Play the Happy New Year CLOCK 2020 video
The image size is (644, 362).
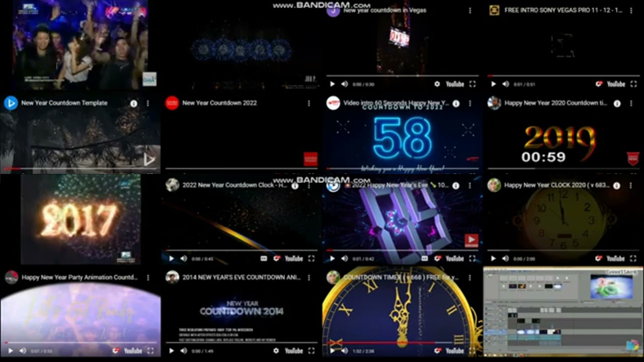pyautogui.click(x=493, y=258)
